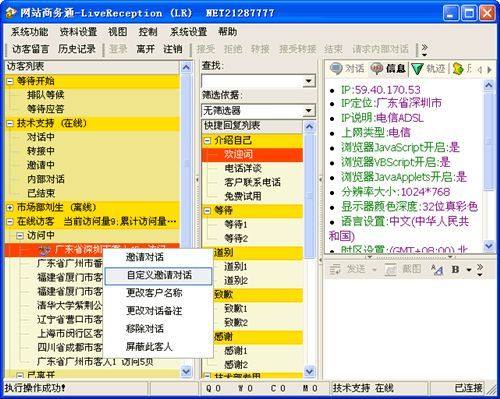Click inside the message compose area

pyautogui.click(x=409, y=328)
